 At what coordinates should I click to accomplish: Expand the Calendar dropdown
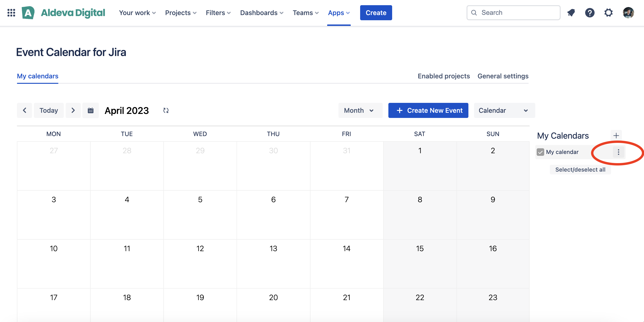(x=504, y=110)
